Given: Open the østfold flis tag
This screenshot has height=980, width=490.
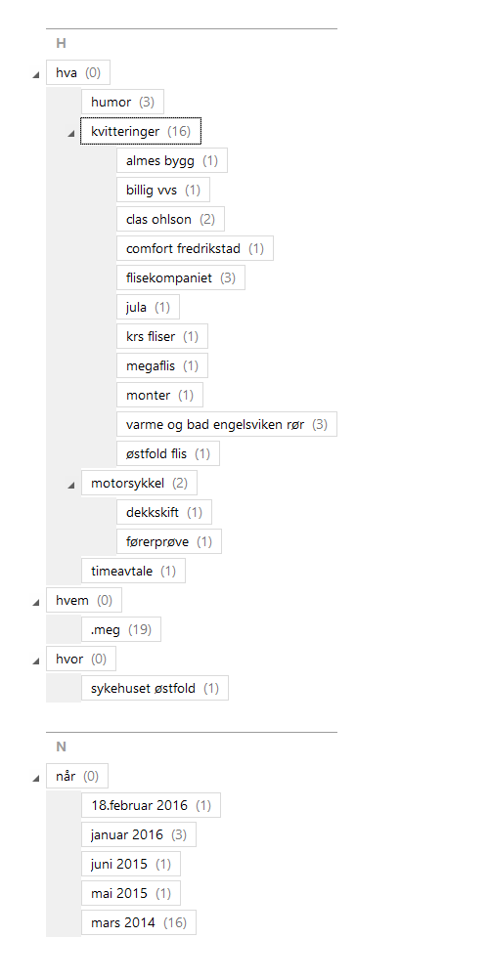Looking at the screenshot, I should (x=167, y=453).
